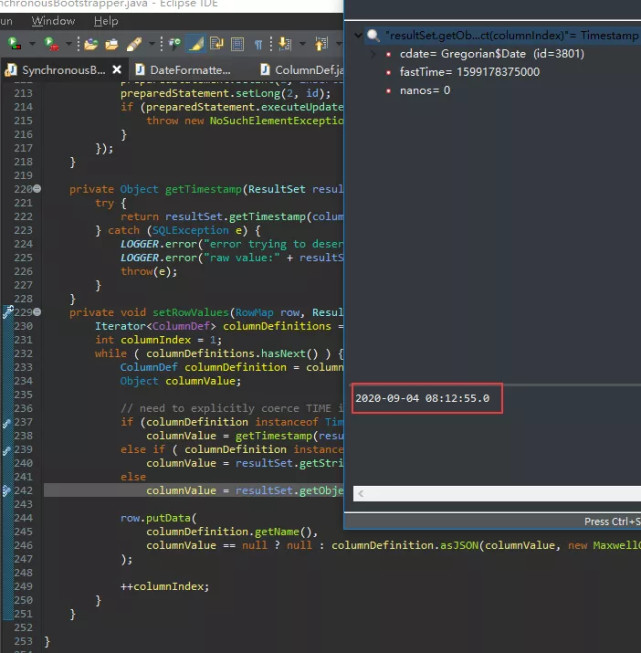Click the Open Task folder icon
The width and height of the screenshot is (641, 653).
click(x=111, y=44)
